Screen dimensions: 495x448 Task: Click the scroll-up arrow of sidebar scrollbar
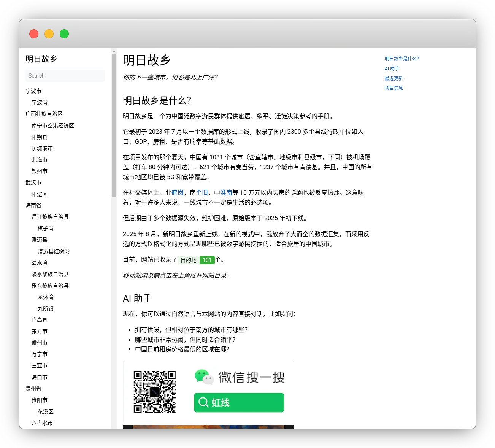114,51
